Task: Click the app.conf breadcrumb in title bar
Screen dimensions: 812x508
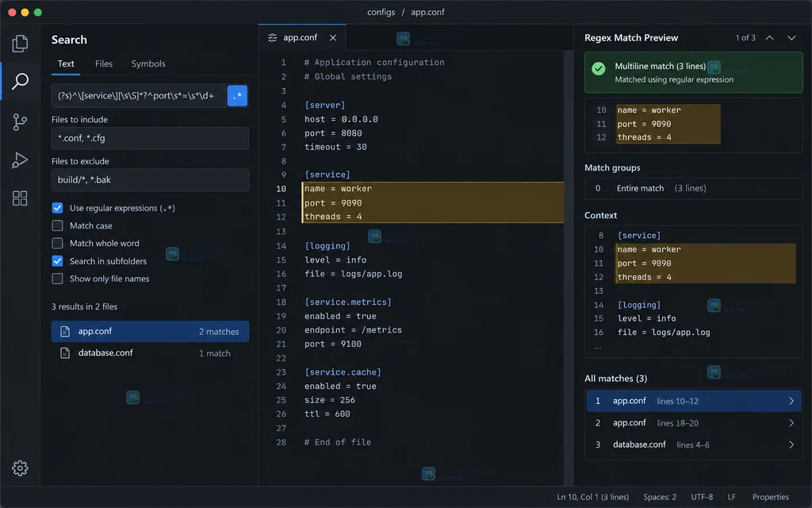Action: 427,12
